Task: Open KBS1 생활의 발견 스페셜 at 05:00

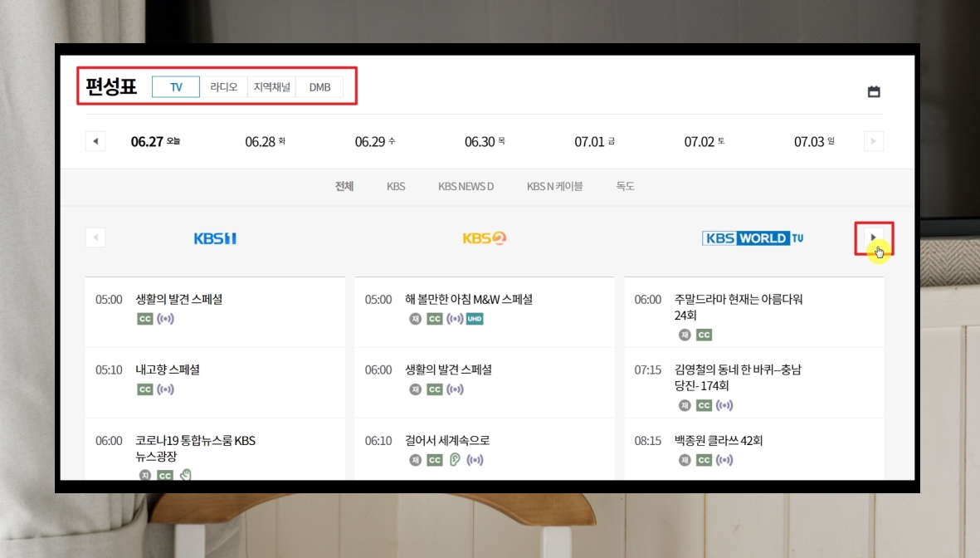Action: [x=178, y=300]
